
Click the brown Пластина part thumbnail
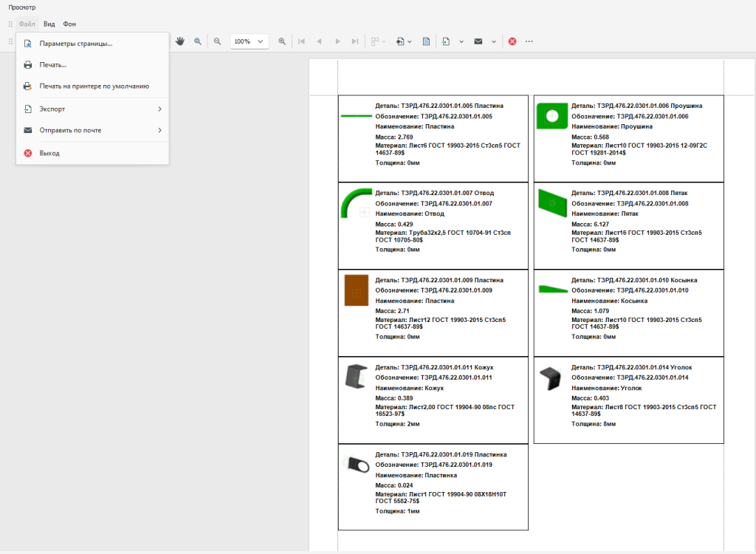356,290
